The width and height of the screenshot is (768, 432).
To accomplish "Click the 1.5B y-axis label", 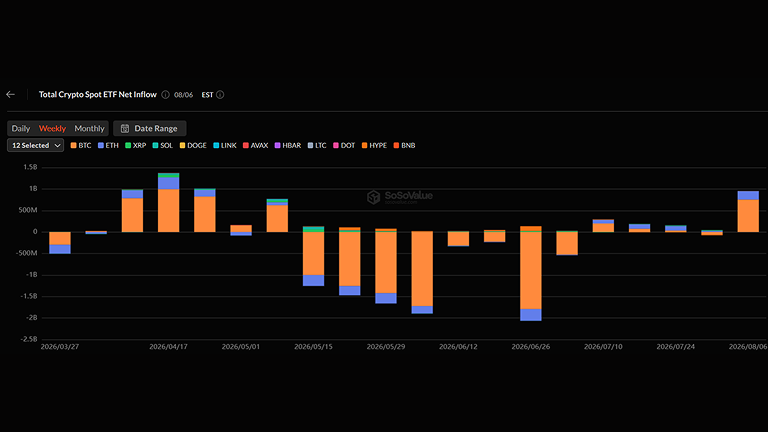I will (x=30, y=167).
